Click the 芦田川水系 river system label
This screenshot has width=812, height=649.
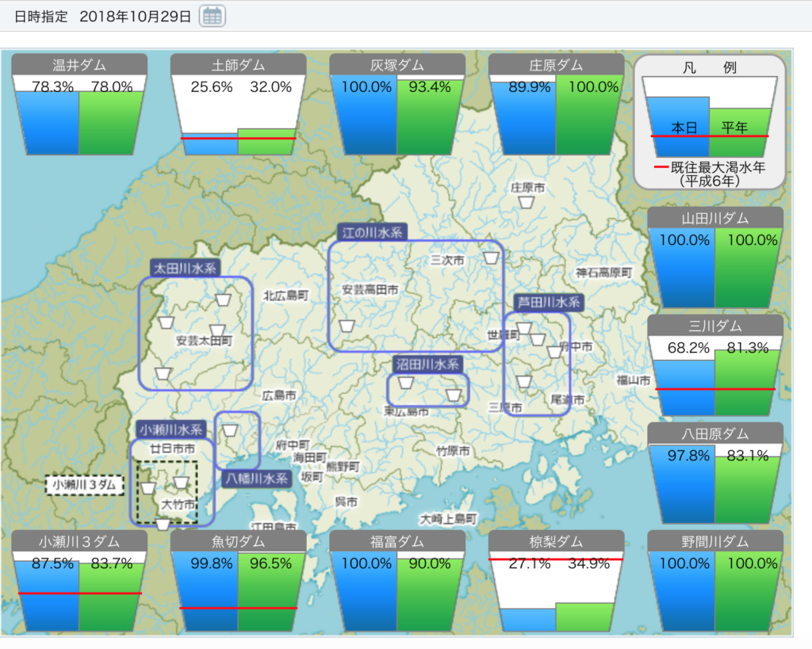[x=549, y=302]
